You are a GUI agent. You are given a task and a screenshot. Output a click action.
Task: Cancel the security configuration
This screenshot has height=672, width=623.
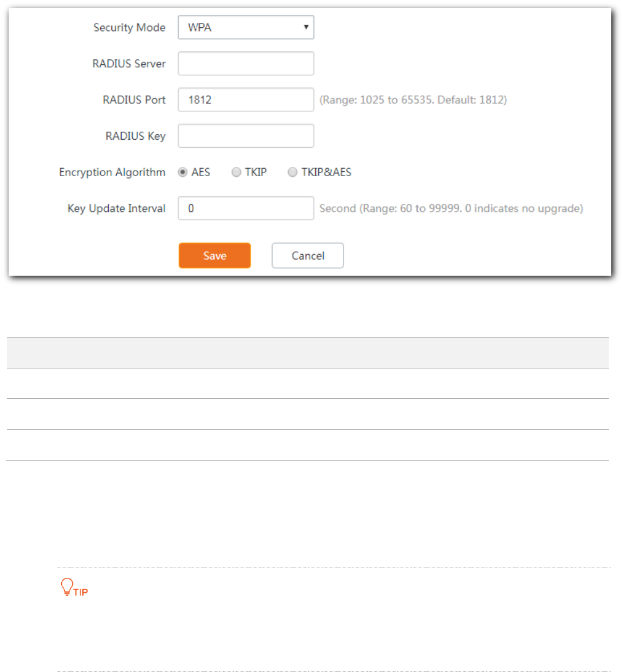coord(308,255)
